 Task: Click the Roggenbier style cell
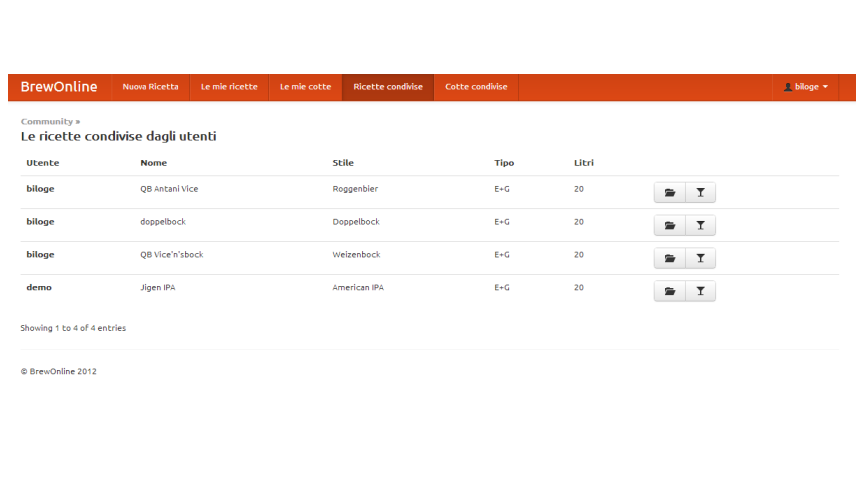pos(355,189)
